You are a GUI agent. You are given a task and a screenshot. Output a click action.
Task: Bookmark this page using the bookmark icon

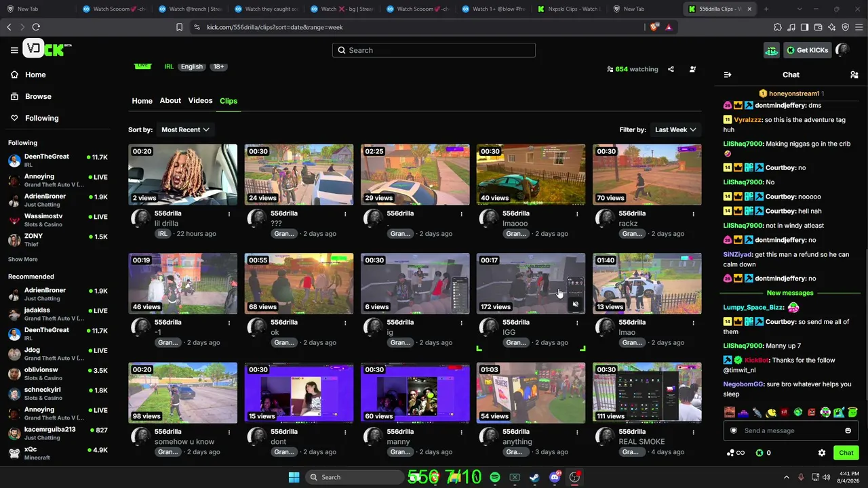[179, 27]
